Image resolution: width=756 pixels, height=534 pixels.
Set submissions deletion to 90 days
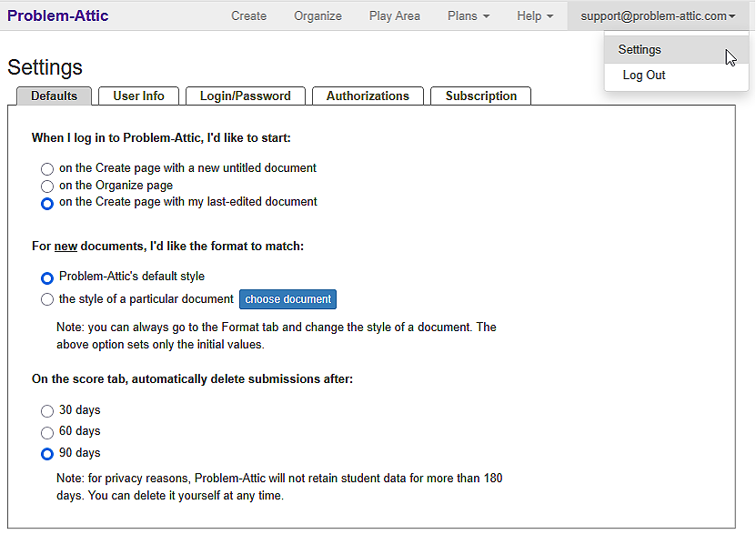47,454
